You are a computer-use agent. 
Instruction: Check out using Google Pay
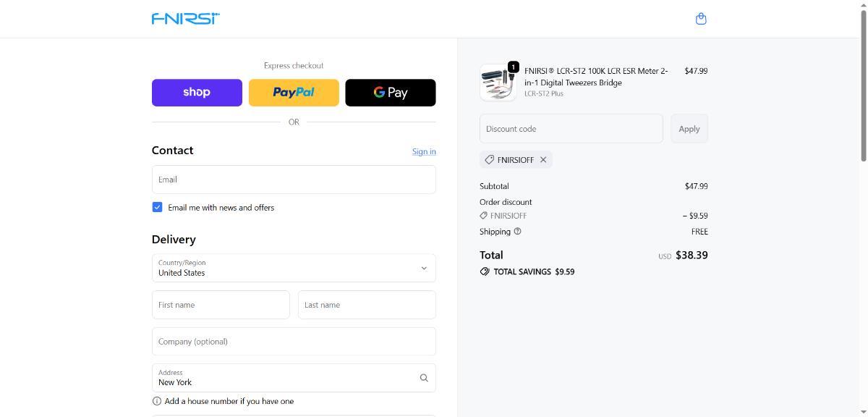point(391,93)
